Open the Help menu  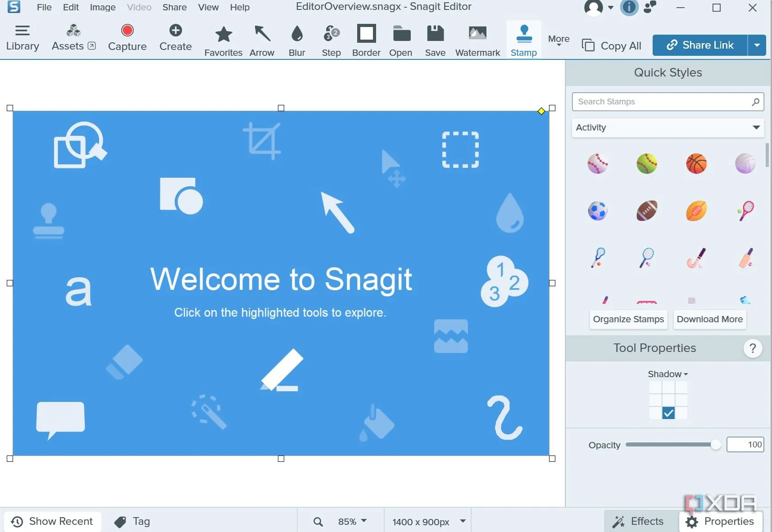click(x=240, y=7)
